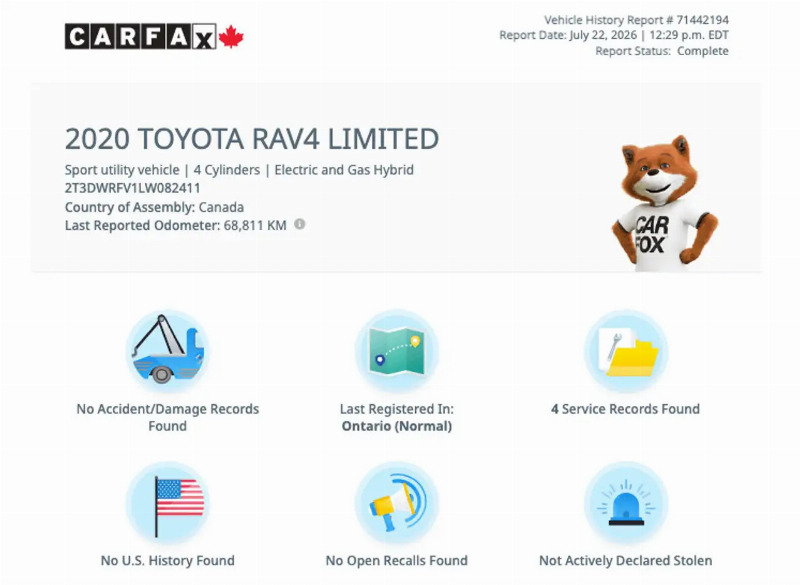Screen dimensions: 800x585
Task: Click the map registration icon
Action: tap(396, 350)
